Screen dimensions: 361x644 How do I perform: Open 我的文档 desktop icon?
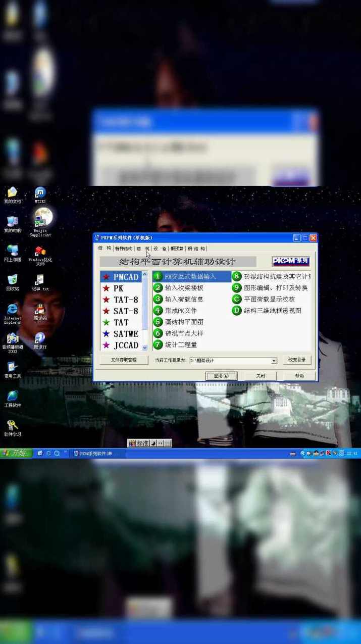[x=13, y=195]
